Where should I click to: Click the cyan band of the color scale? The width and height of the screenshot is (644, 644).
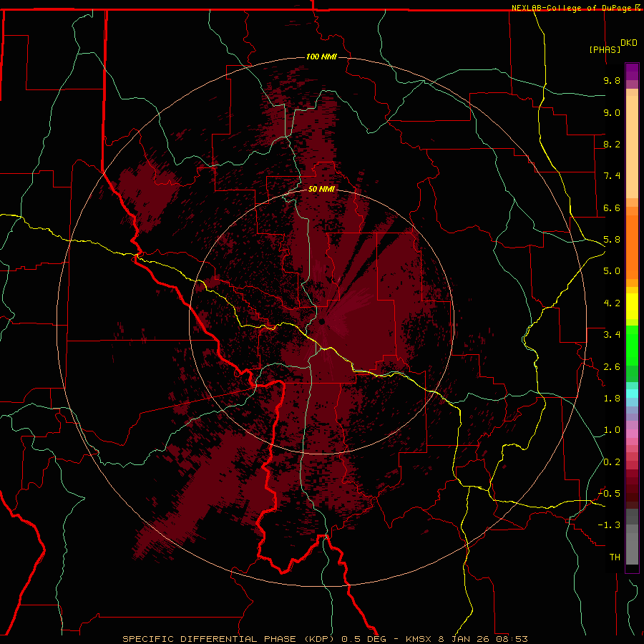(632, 394)
